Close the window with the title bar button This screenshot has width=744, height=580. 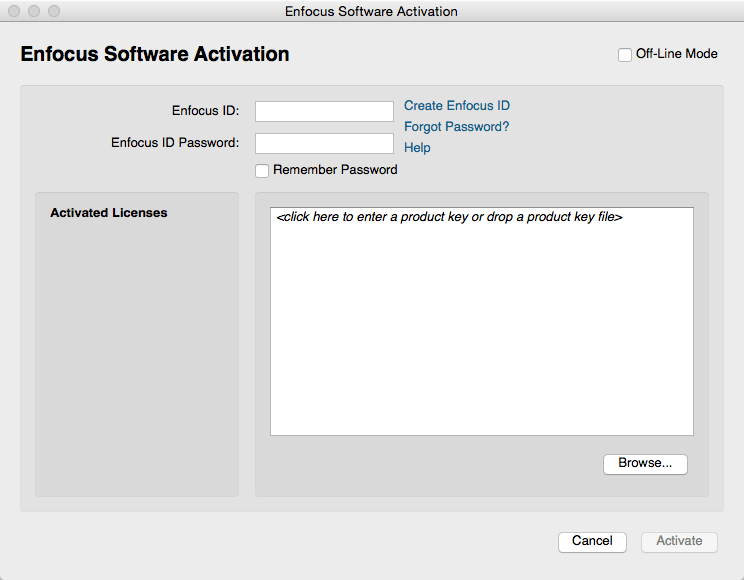point(14,11)
